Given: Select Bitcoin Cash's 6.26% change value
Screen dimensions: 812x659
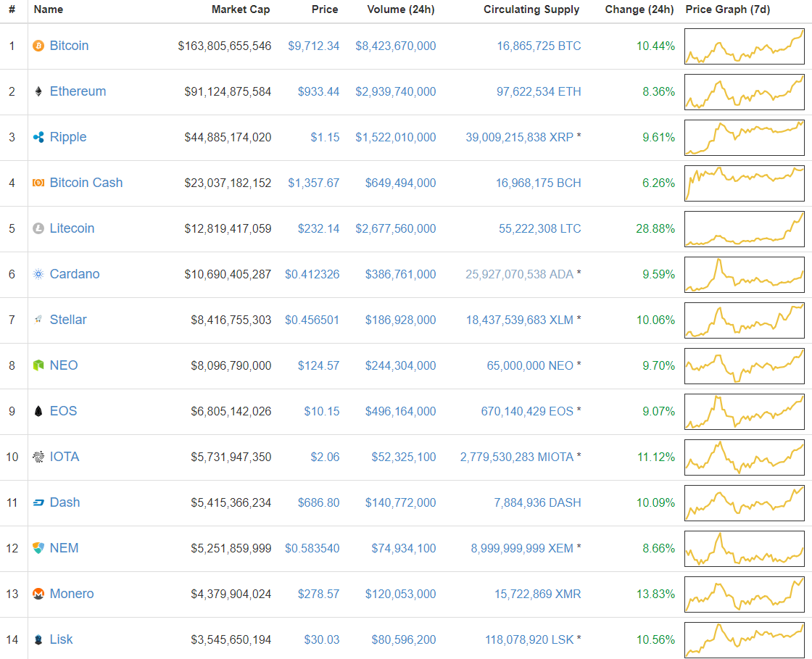Looking at the screenshot, I should click(659, 183).
